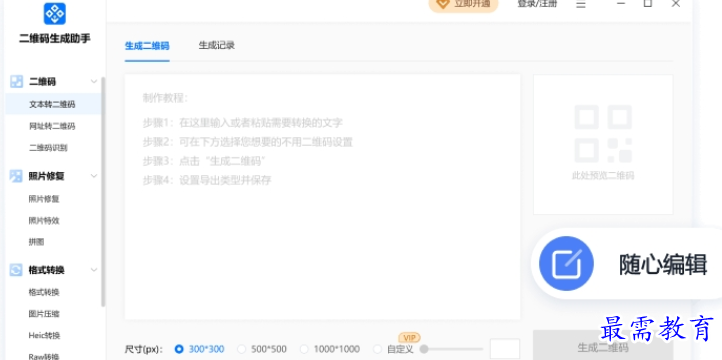Switch to the 生成记录 tab
The height and width of the screenshot is (360, 722).
pyautogui.click(x=216, y=45)
